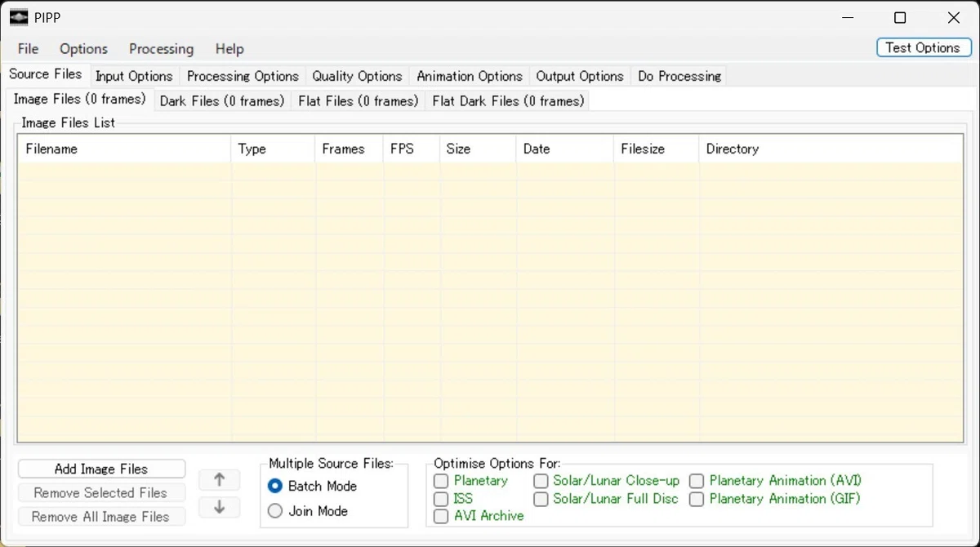This screenshot has width=980, height=547.
Task: Open the Do Processing tab
Action: coord(679,76)
